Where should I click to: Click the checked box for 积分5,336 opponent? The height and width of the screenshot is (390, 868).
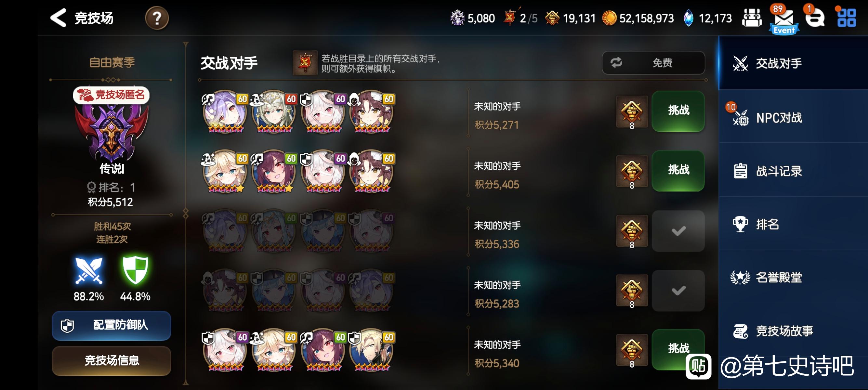tap(678, 231)
